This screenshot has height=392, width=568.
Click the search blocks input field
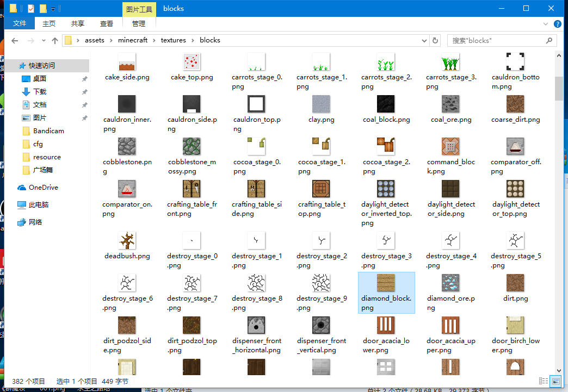502,41
